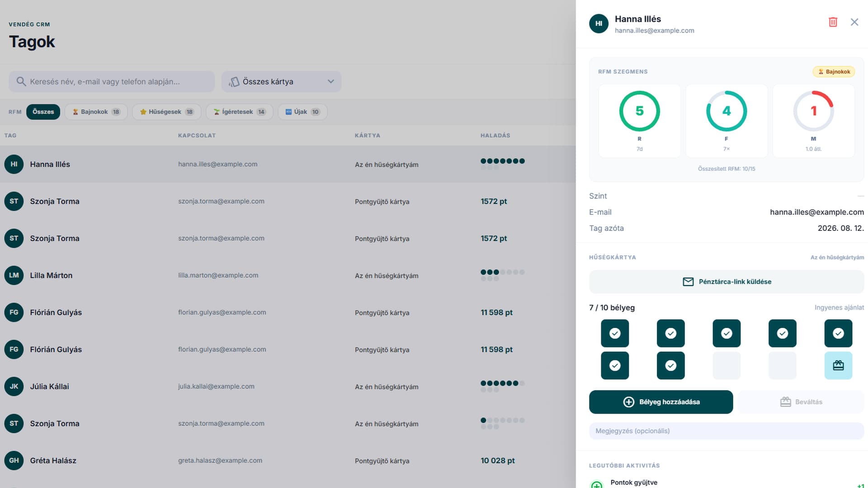Viewport: 868px width, 488px height.
Task: Click the first checked stamp tile
Action: 615,333
